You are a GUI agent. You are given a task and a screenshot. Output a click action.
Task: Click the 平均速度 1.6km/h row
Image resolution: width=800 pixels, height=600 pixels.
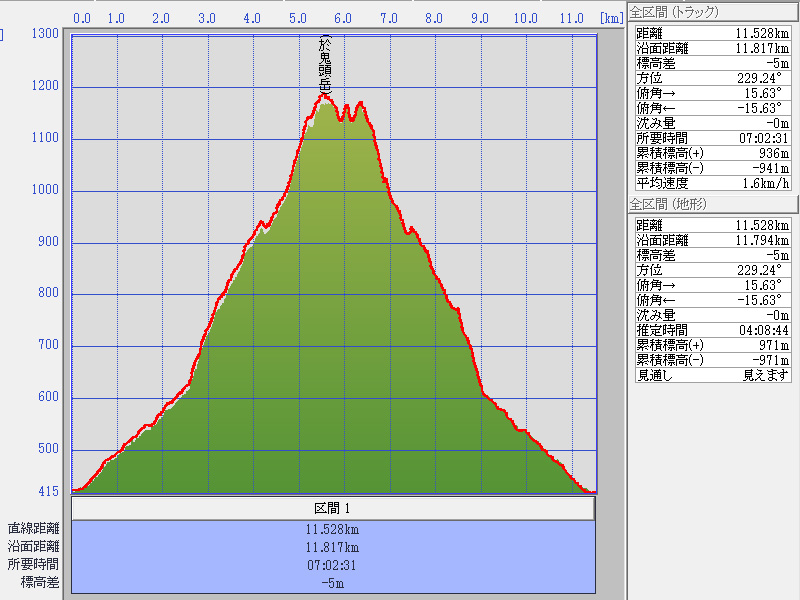click(713, 182)
